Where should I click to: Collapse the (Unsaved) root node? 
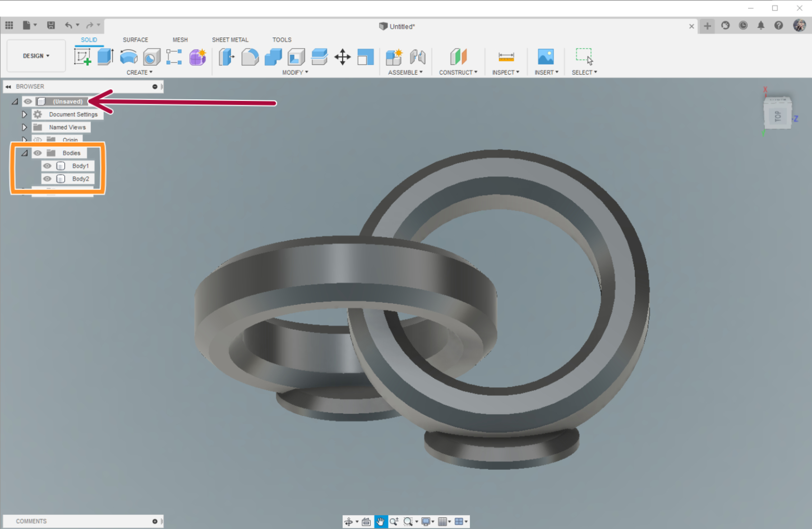point(15,101)
